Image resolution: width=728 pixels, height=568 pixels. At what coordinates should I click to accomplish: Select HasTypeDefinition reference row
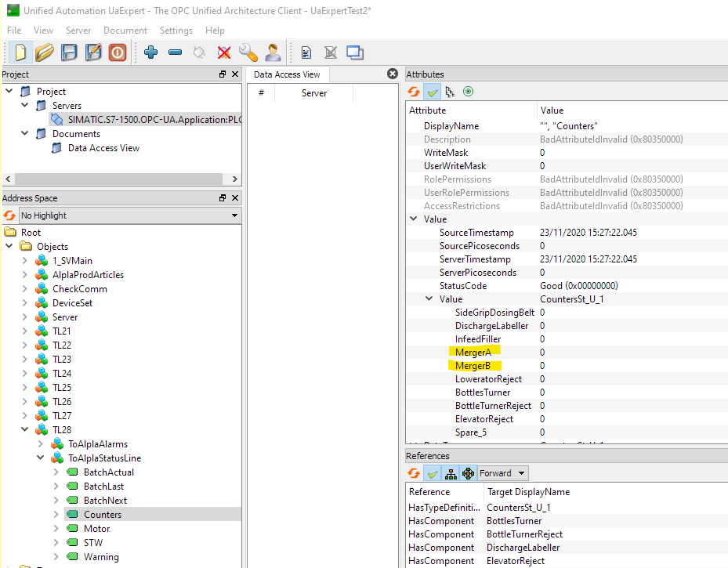click(x=567, y=508)
